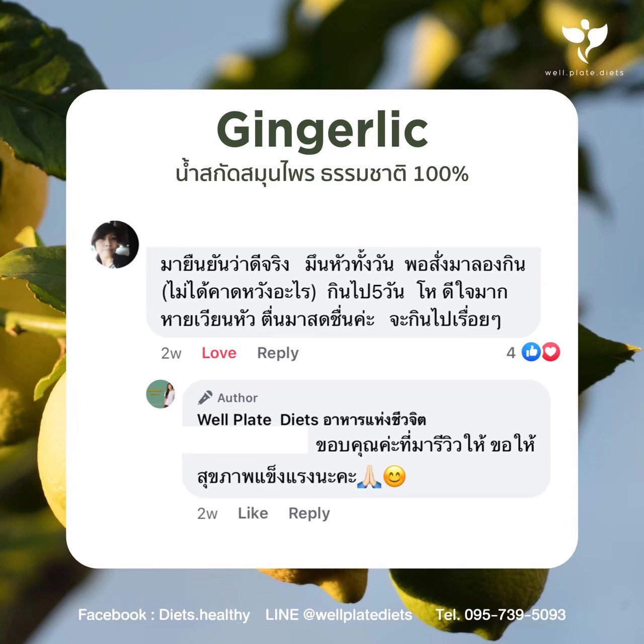The image size is (644, 644).
Task: Click the blue thumbs-up reaction icon
Action: (x=531, y=352)
